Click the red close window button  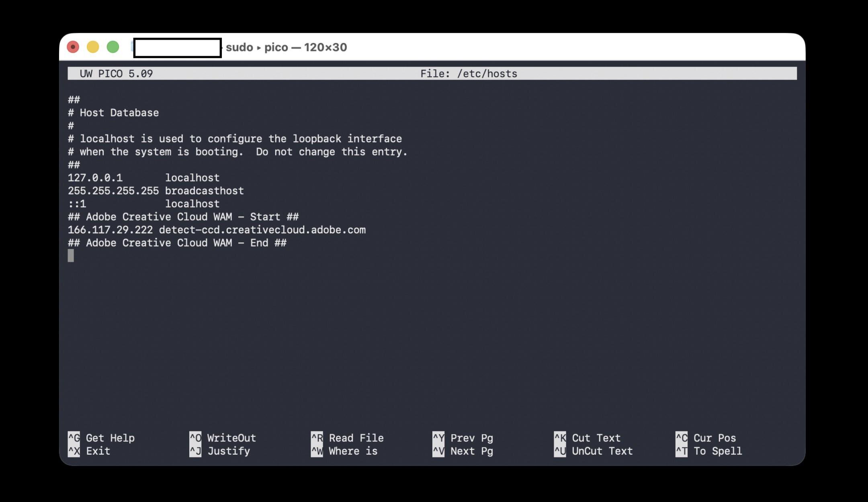pos(73,47)
